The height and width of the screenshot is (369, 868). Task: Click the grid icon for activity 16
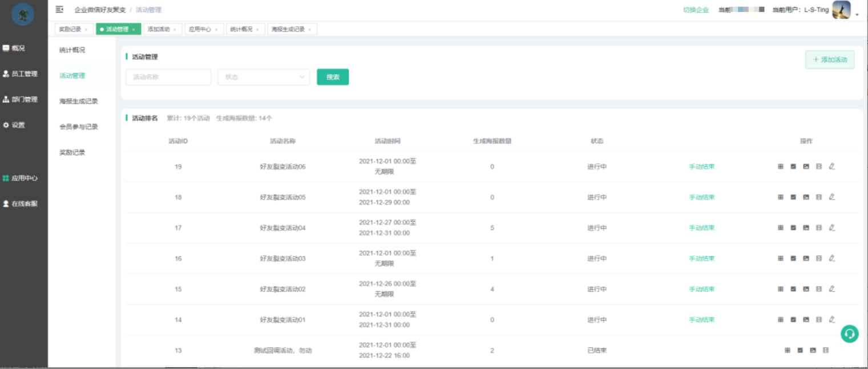coord(780,258)
